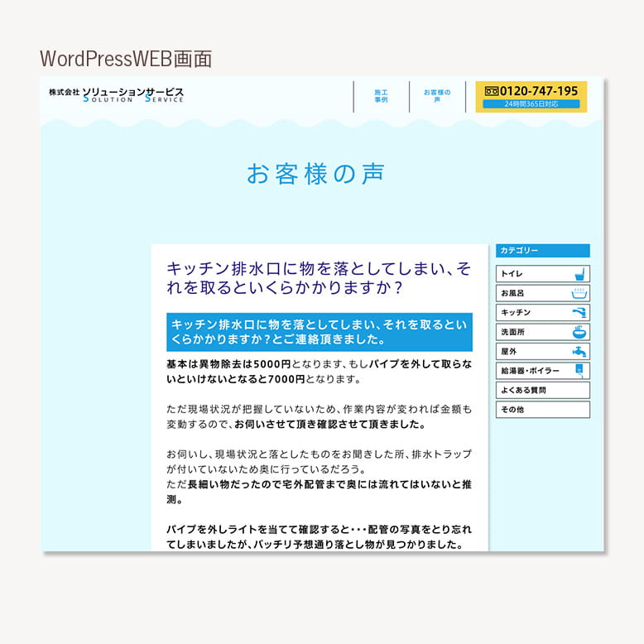The height and width of the screenshot is (644, 644).
Task: Select the お風呂 category link
Action: coord(530,293)
